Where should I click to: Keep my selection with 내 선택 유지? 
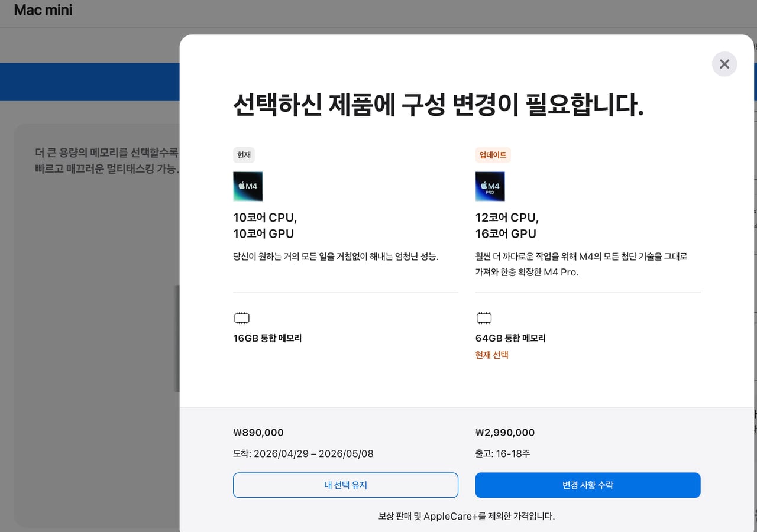[345, 485]
